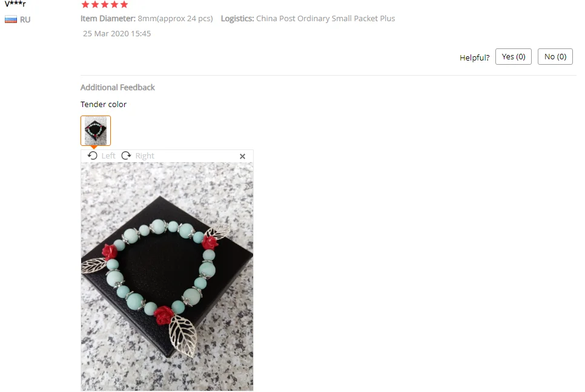Vote No (0) on review helpfulness
The height and width of the screenshot is (392, 585).
(555, 57)
